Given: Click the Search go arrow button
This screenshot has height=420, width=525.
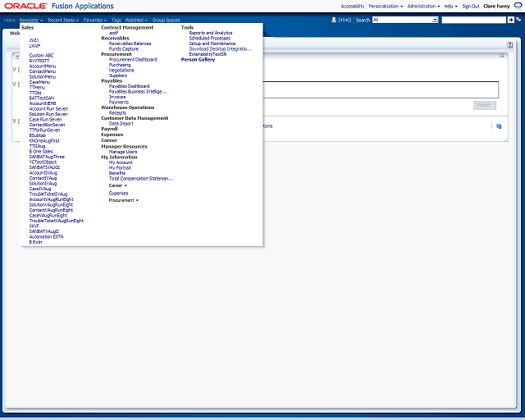Looking at the screenshot, I should pos(510,19).
